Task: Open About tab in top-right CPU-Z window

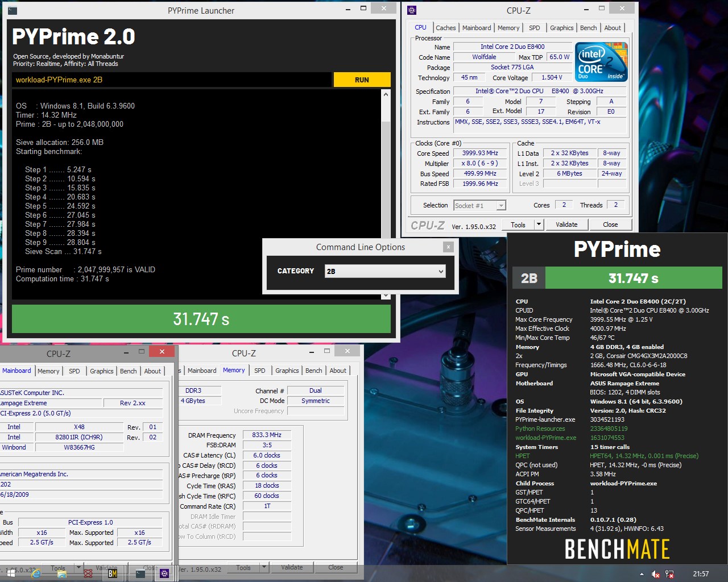Action: 613,28
